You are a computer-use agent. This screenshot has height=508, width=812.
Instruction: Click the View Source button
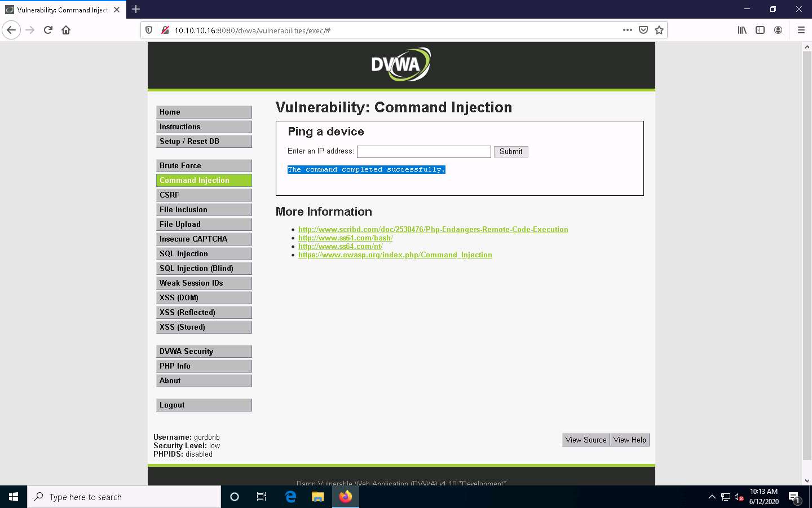point(586,440)
